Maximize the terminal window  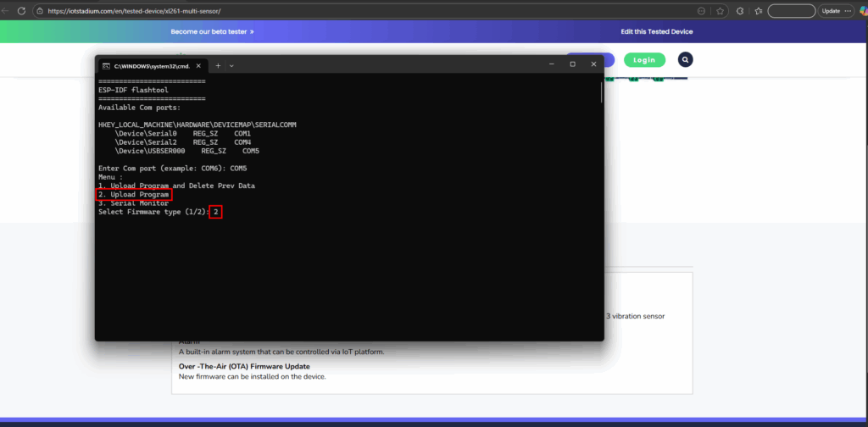(572, 64)
